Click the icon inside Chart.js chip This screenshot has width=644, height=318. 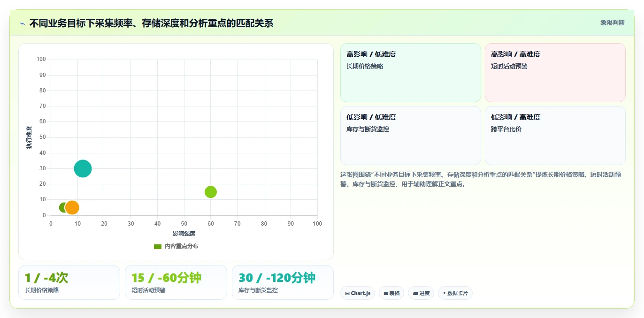click(347, 294)
